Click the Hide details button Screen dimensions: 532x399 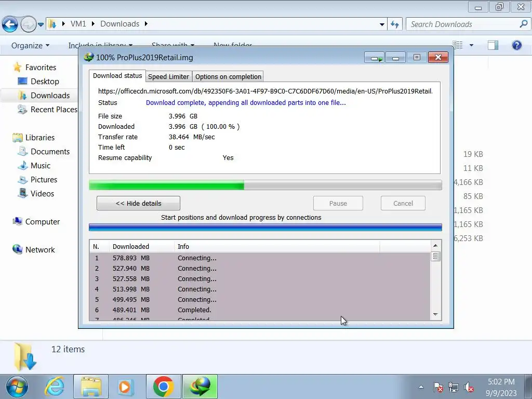tap(138, 203)
